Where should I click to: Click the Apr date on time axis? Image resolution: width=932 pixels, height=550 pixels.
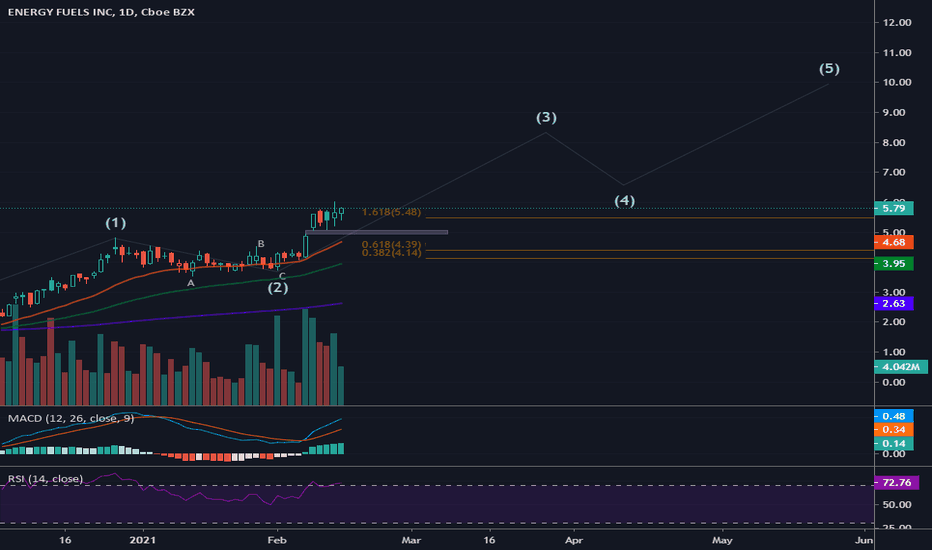pyautogui.click(x=574, y=540)
